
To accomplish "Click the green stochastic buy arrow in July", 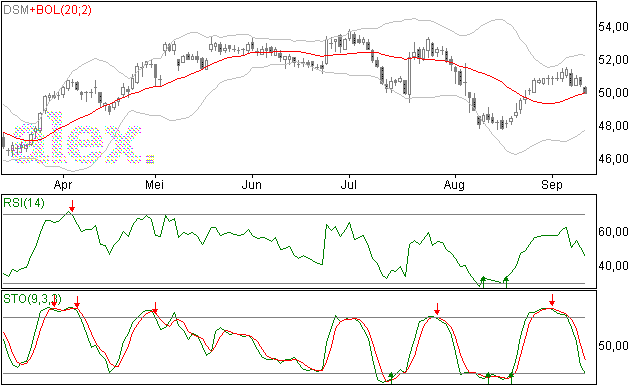I will [391, 378].
